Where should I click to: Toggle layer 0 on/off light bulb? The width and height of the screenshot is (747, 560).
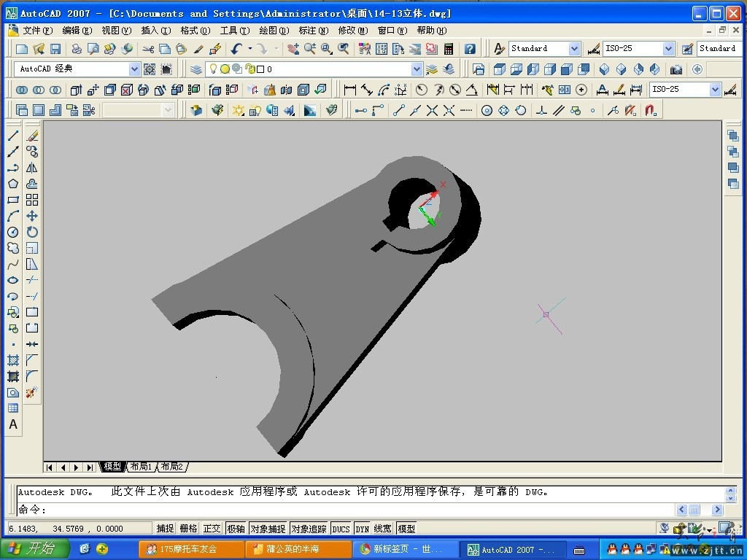[213, 69]
